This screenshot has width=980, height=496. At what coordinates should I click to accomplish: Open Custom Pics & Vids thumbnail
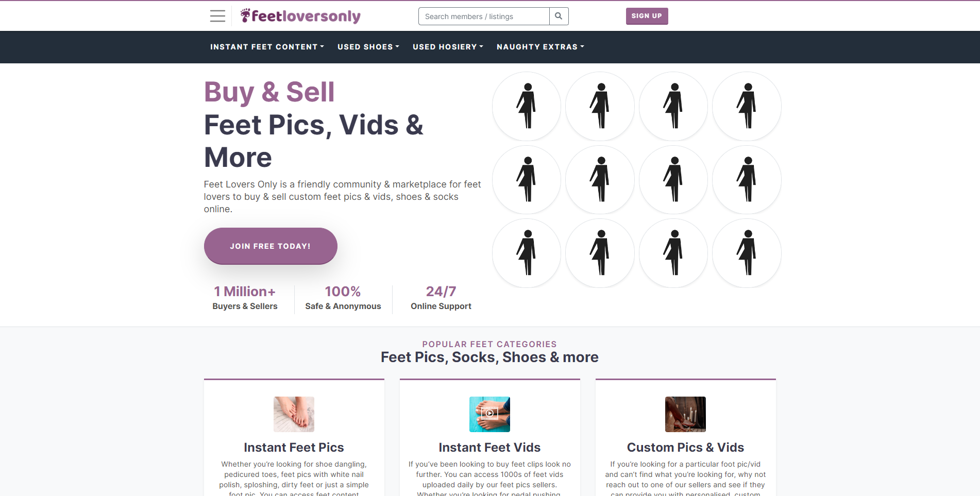685,414
